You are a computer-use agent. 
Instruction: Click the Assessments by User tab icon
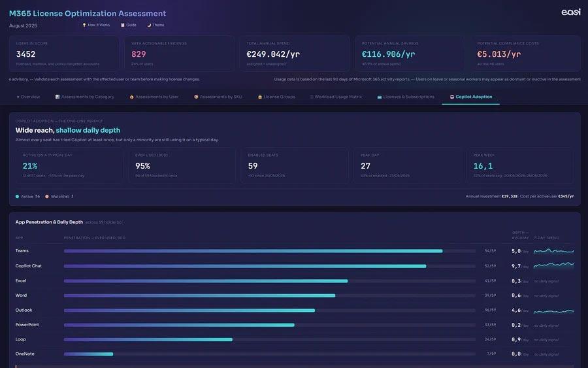click(131, 97)
